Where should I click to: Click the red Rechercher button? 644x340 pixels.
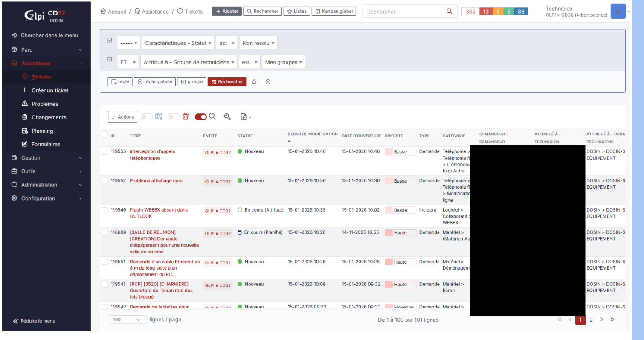click(x=227, y=82)
